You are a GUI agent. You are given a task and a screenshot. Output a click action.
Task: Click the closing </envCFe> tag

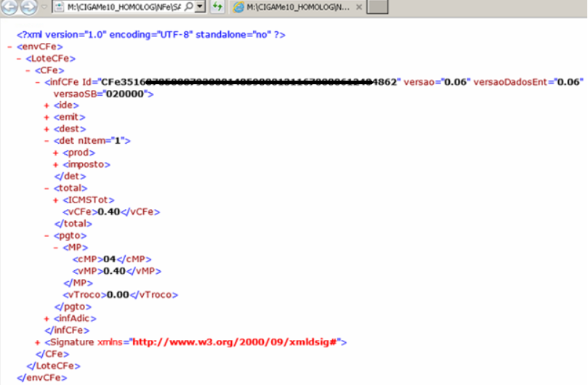tap(42, 378)
